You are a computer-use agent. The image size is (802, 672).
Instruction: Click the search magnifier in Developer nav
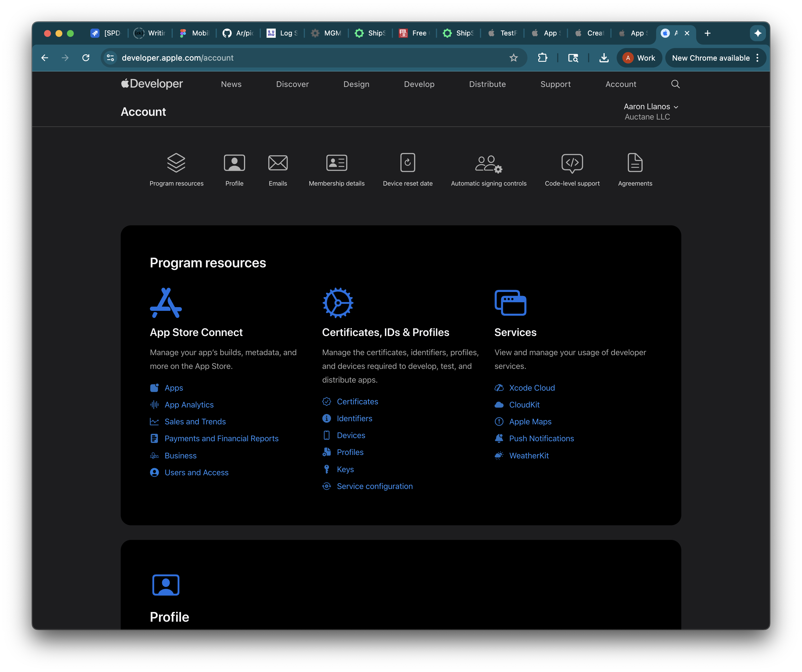(x=675, y=84)
